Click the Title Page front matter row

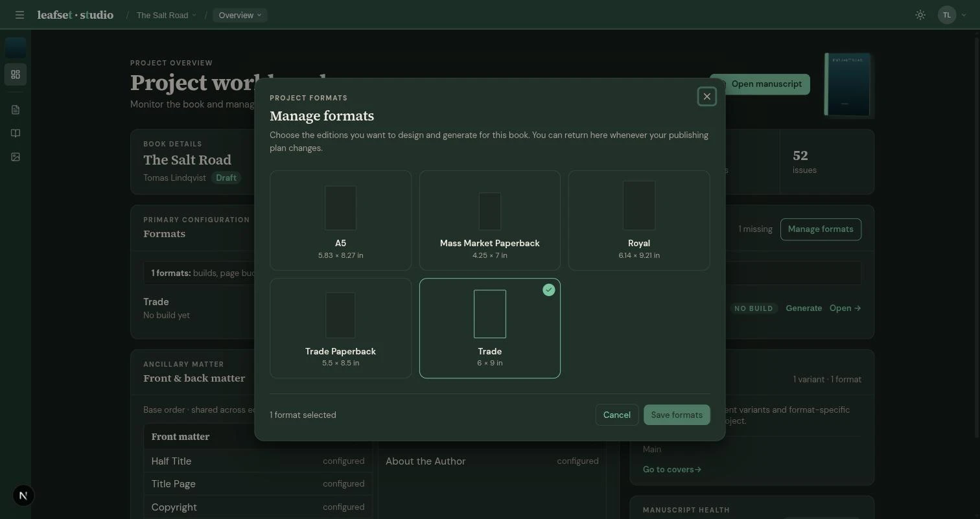click(258, 484)
